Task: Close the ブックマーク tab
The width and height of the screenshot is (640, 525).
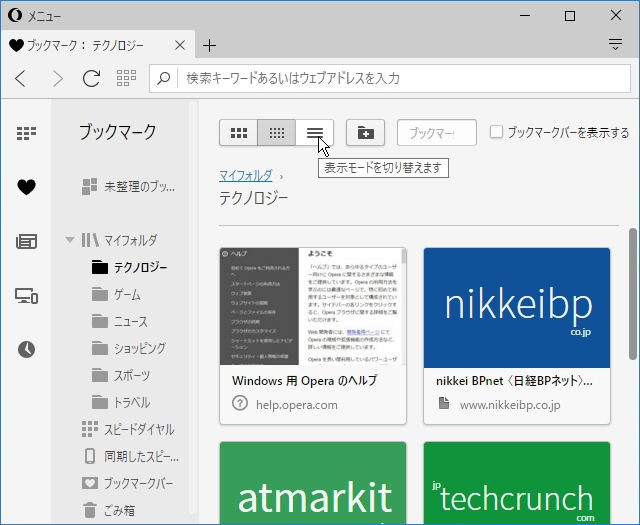Action: coord(180,45)
